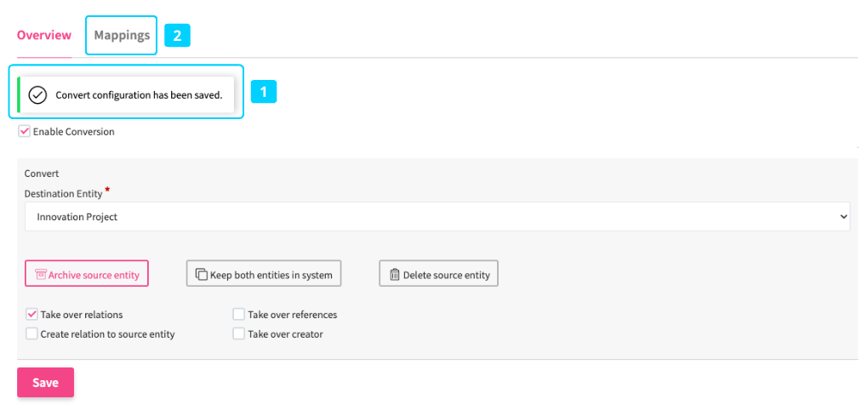Uncheck Take over relations checkbox

click(31, 315)
